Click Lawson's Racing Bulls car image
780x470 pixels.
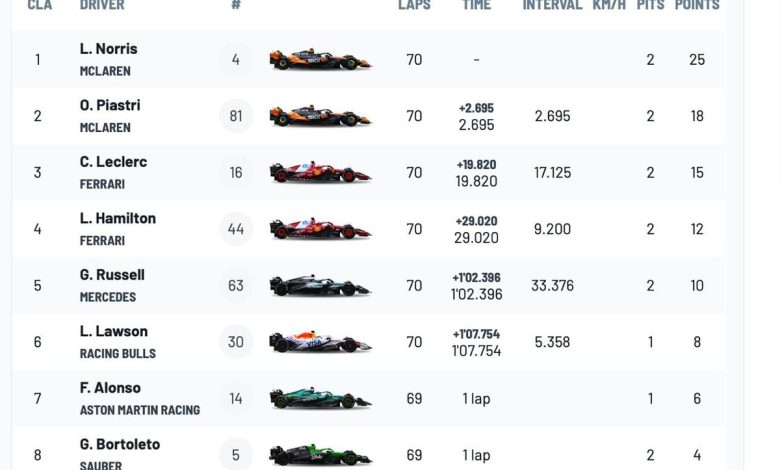pos(320,342)
